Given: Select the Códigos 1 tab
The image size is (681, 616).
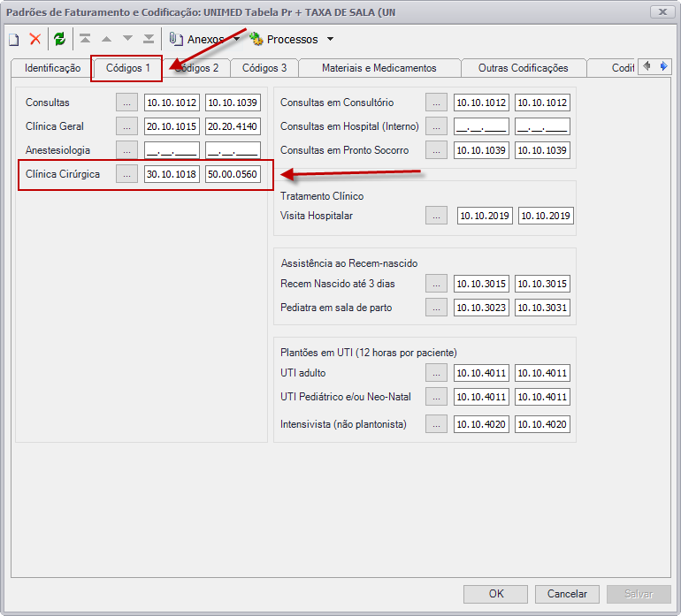Looking at the screenshot, I should pos(127,68).
